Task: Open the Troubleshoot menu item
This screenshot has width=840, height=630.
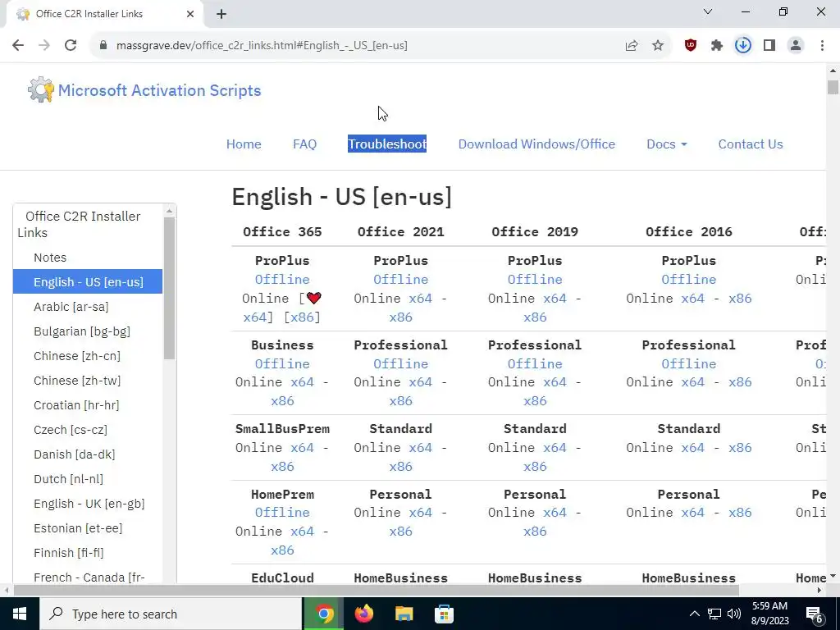Action: (x=387, y=144)
